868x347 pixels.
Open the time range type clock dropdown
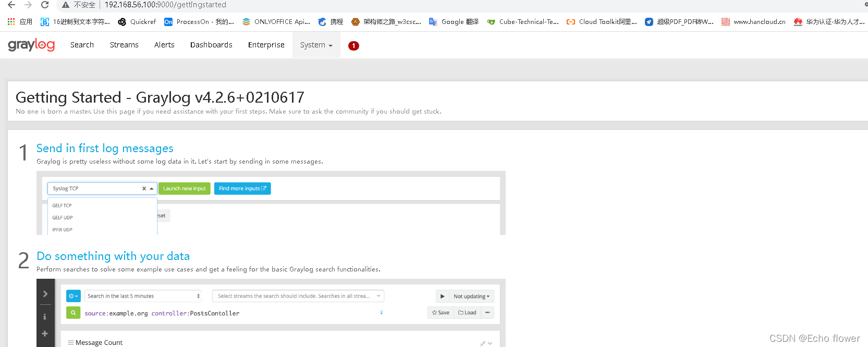click(74, 296)
